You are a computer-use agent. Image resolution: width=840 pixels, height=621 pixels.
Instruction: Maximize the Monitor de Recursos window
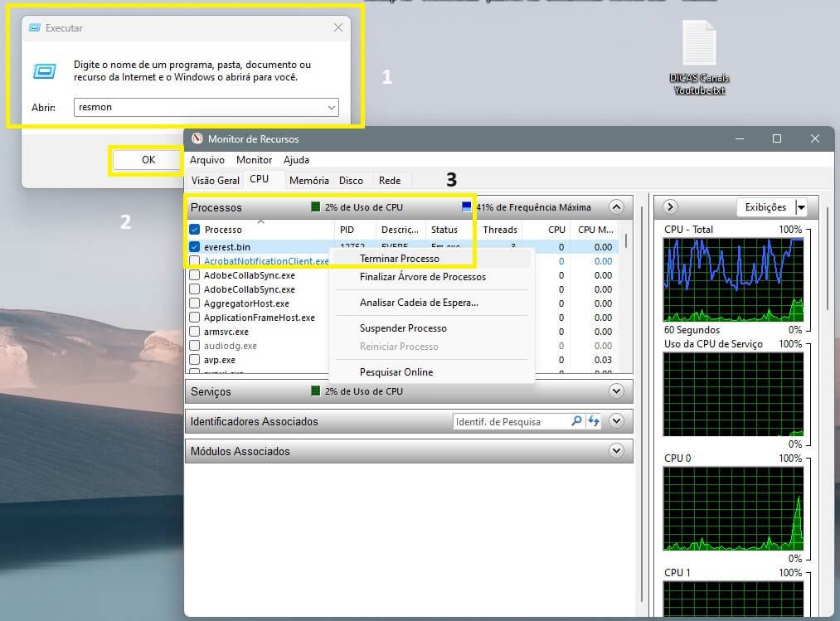click(x=777, y=138)
